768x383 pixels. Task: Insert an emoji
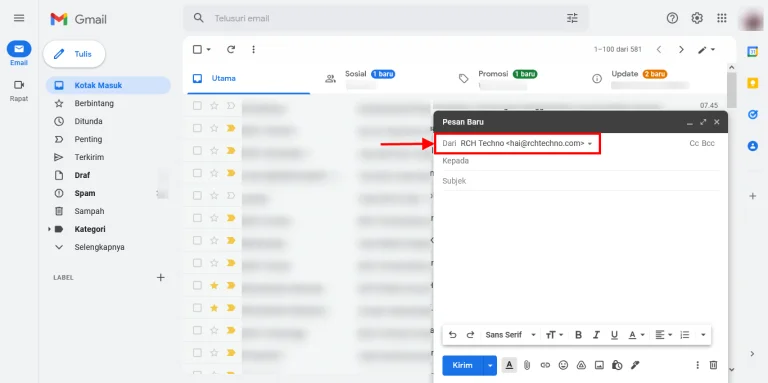(x=563, y=365)
